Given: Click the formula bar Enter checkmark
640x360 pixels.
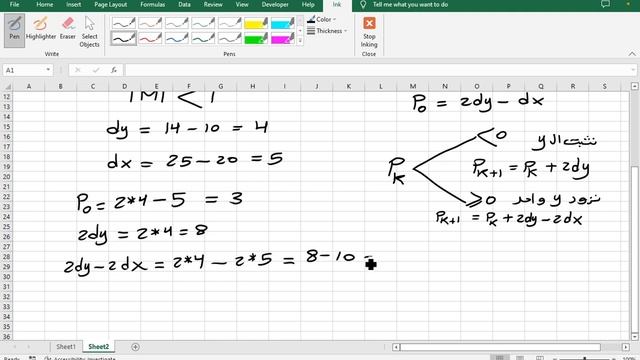Looking at the screenshot, I should coord(96,70).
